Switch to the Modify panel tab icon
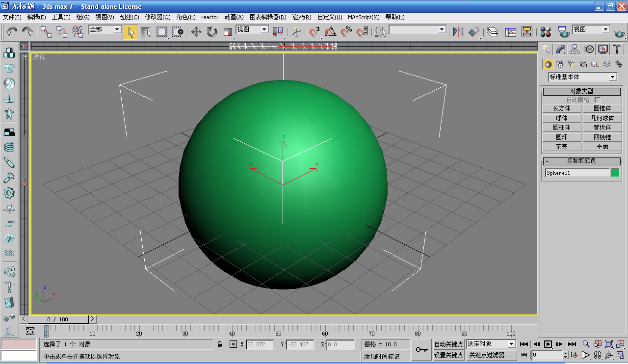 tap(560, 49)
